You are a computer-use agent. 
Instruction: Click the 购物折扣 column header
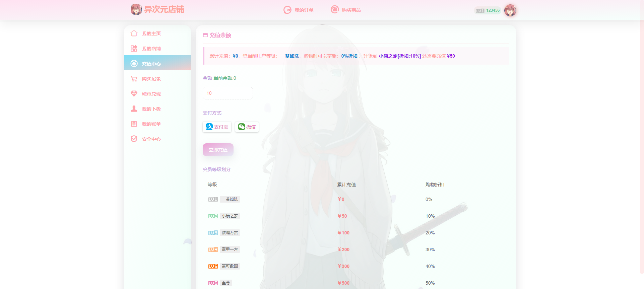(x=435, y=185)
